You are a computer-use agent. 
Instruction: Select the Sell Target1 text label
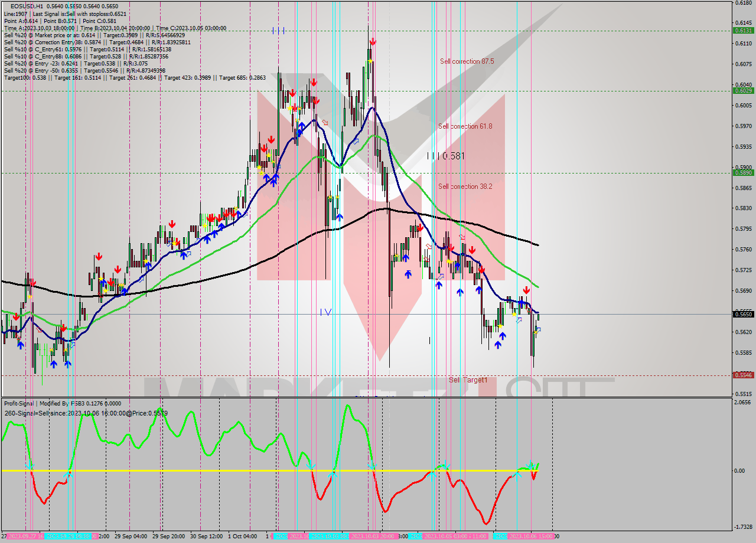(x=467, y=381)
